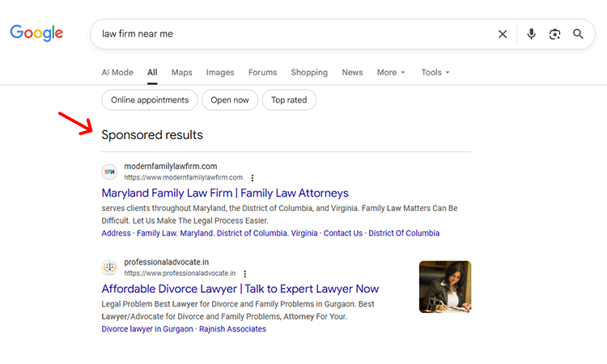Open three-dot menu for professionaladvocate.in
This screenshot has height=364, width=607.
pyautogui.click(x=245, y=274)
